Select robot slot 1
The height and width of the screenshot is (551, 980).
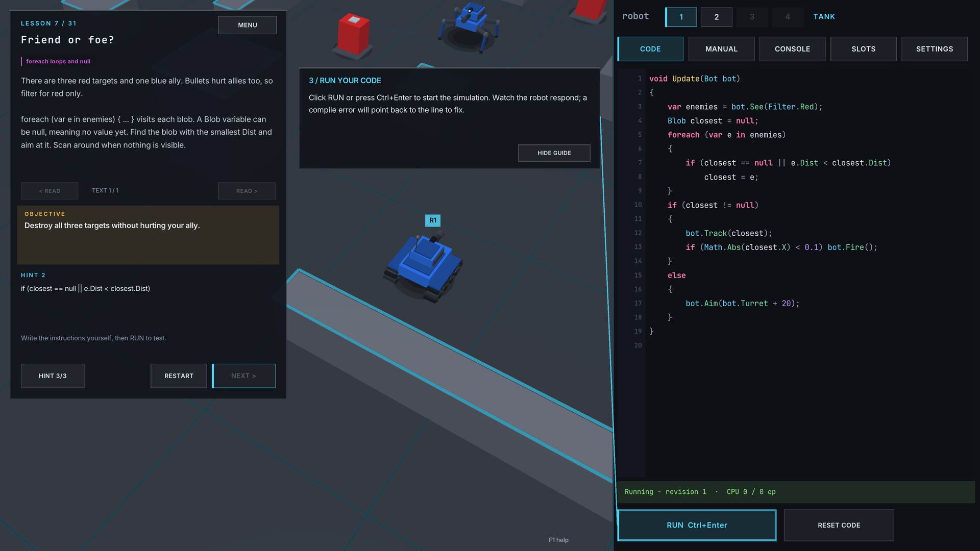tap(681, 17)
